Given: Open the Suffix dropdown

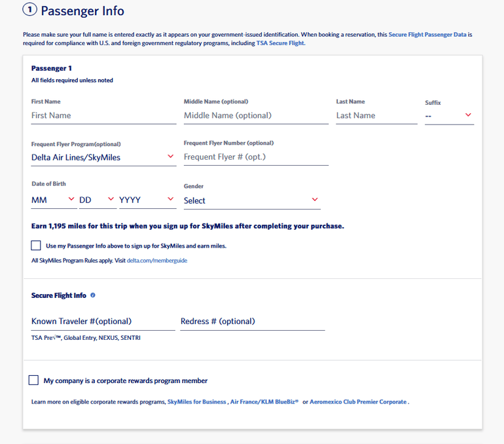Looking at the screenshot, I should click(x=449, y=115).
